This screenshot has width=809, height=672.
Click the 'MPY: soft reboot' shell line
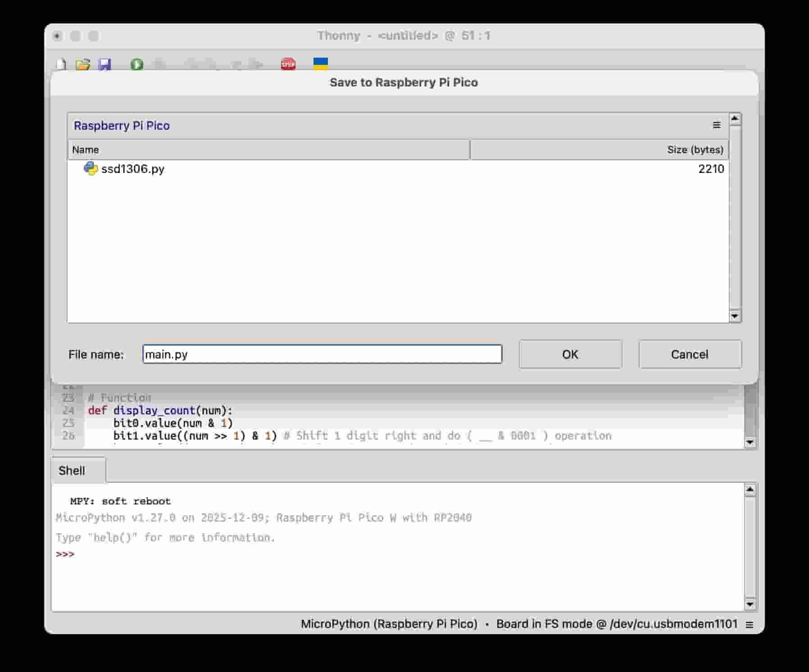(120, 501)
